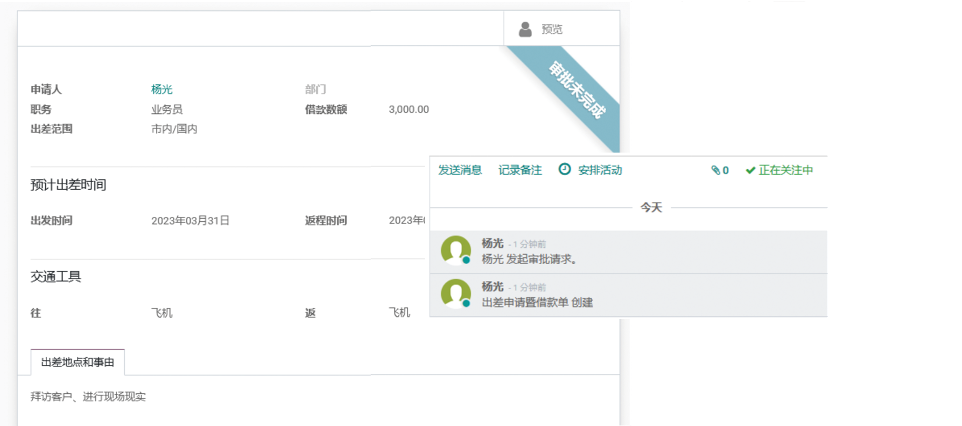Click the checkmark icon beside 正在关注中

click(750, 171)
